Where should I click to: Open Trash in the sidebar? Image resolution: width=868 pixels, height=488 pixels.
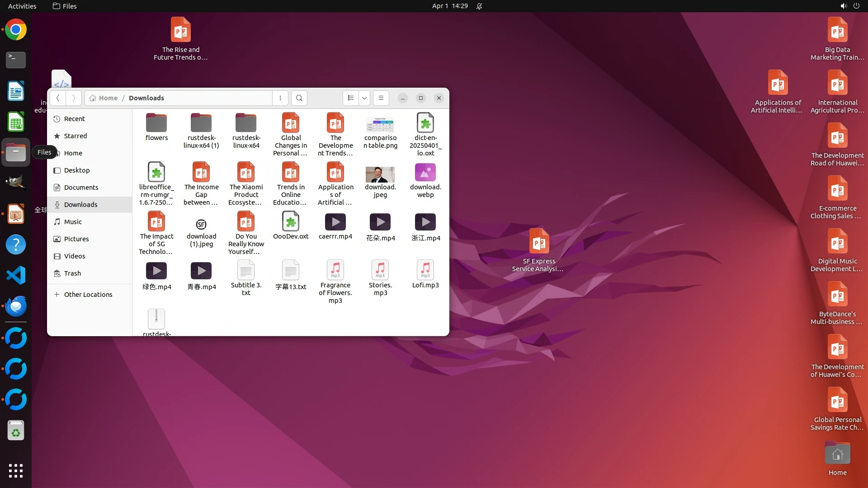(72, 273)
